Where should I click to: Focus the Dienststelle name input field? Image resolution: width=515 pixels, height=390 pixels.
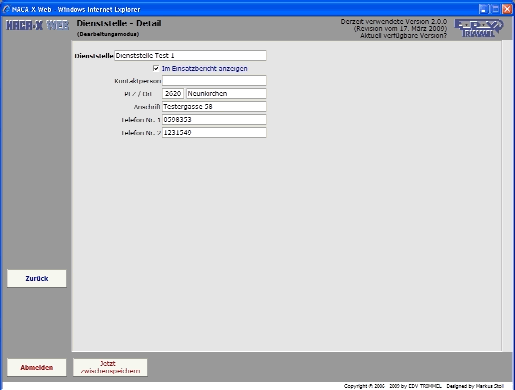[190, 55]
